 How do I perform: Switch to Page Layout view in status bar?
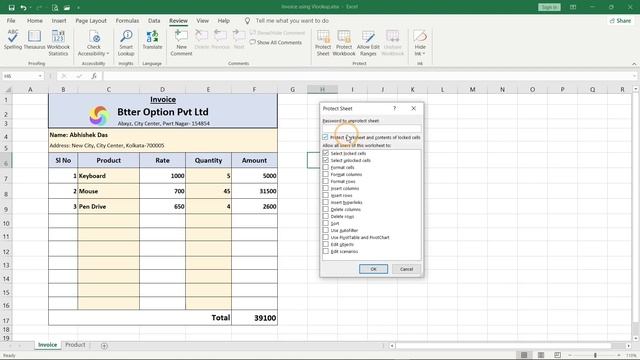coord(541,355)
